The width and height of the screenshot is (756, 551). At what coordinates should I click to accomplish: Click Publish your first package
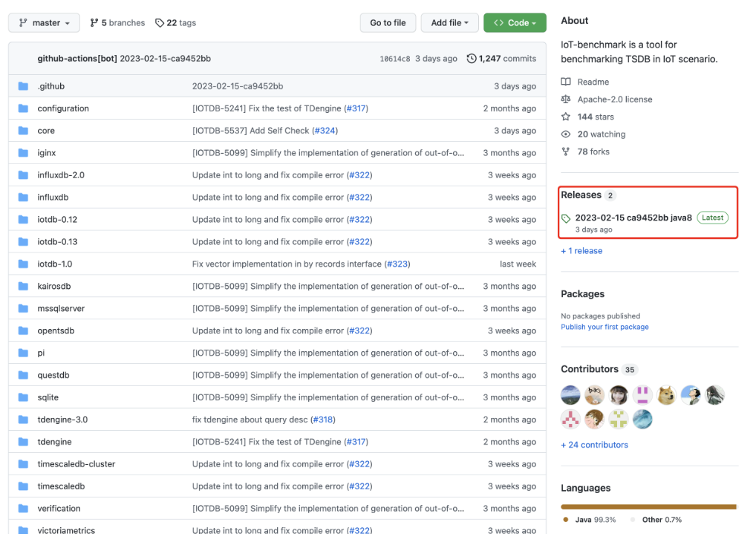pyautogui.click(x=605, y=327)
